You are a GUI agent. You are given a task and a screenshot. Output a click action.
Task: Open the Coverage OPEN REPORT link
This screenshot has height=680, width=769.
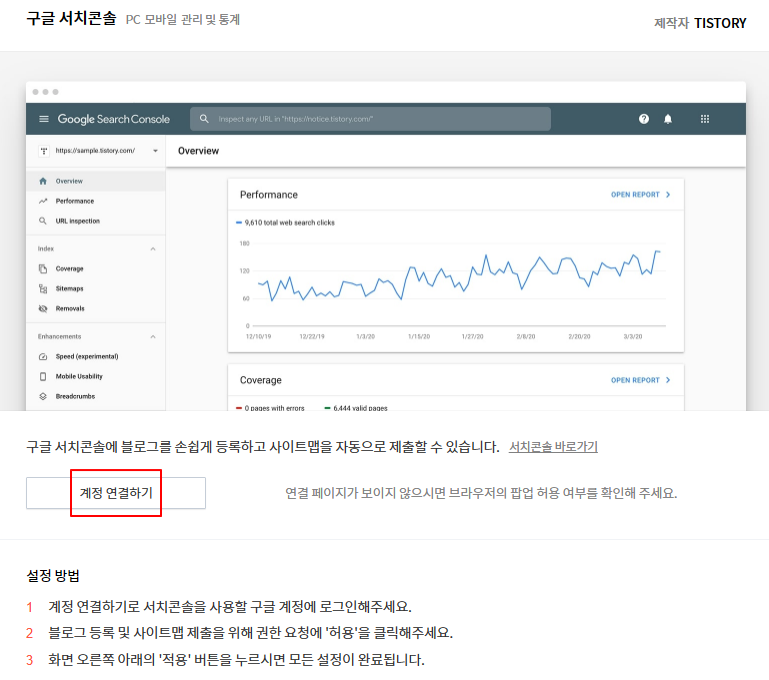pos(635,380)
